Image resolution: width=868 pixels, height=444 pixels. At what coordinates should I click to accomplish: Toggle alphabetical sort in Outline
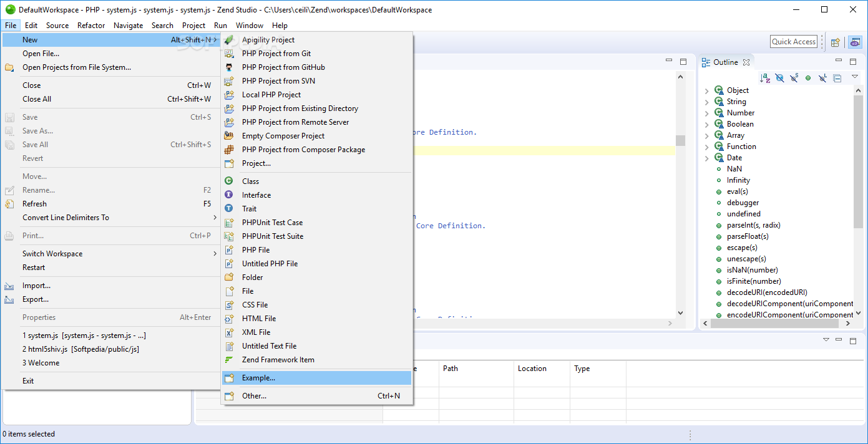765,79
